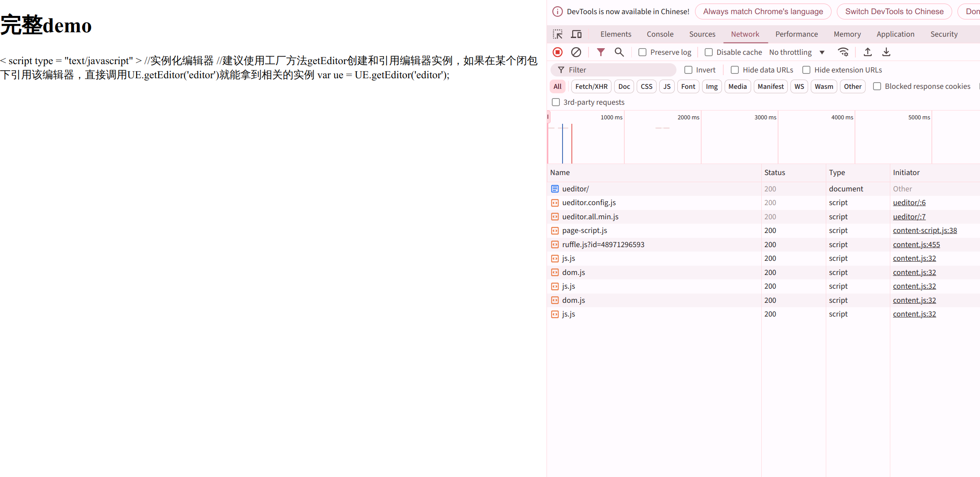Click the network Filter text field
The image size is (980, 477).
[613, 70]
